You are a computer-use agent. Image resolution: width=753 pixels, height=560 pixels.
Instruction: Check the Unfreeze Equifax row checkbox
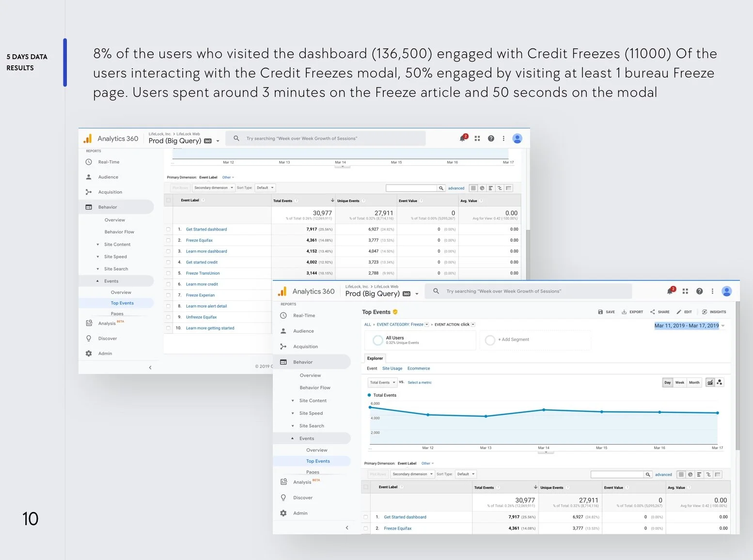point(168,317)
